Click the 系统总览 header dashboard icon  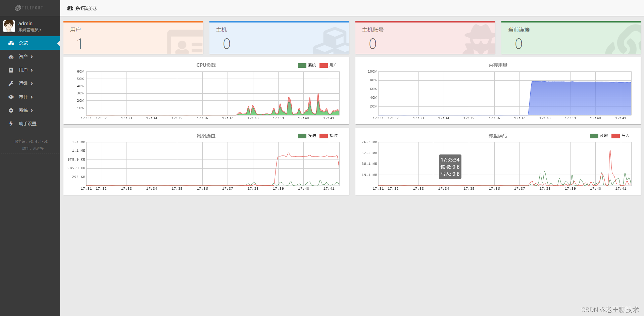point(70,8)
